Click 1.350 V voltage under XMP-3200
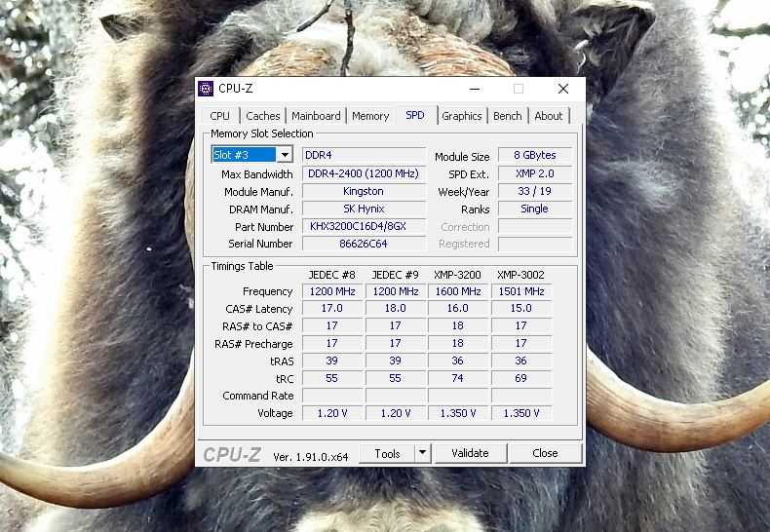770x532 pixels. pos(458,413)
